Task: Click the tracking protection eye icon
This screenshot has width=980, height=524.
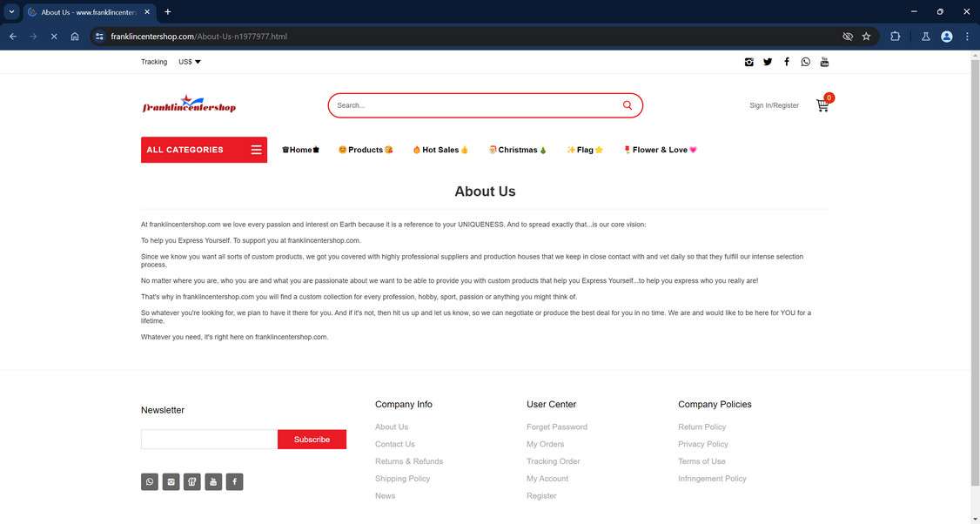Action: tap(848, 37)
